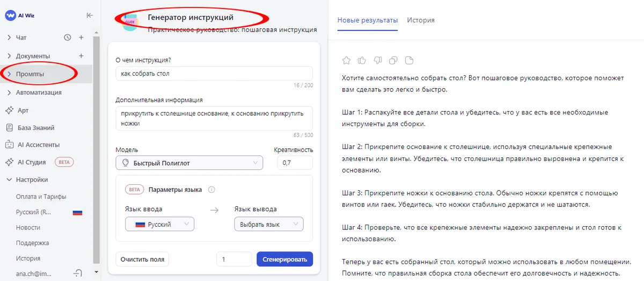Collapse the Настройки section
Image resolution: width=644 pixels, height=281 pixels.
pos(9,179)
